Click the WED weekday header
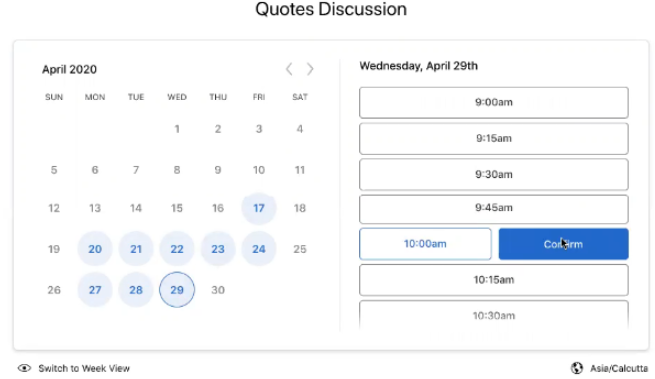Image resolution: width=655 pixels, height=379 pixels. (x=177, y=97)
